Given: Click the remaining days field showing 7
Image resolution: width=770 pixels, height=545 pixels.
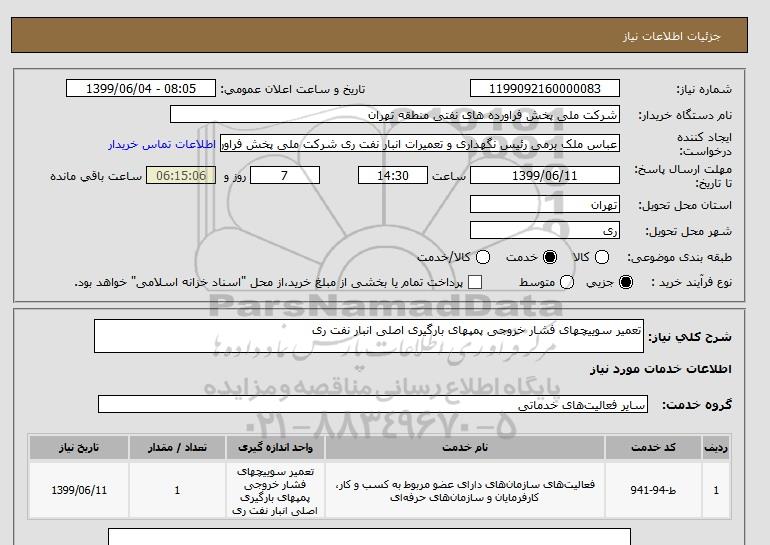Looking at the screenshot, I should pos(285,175).
